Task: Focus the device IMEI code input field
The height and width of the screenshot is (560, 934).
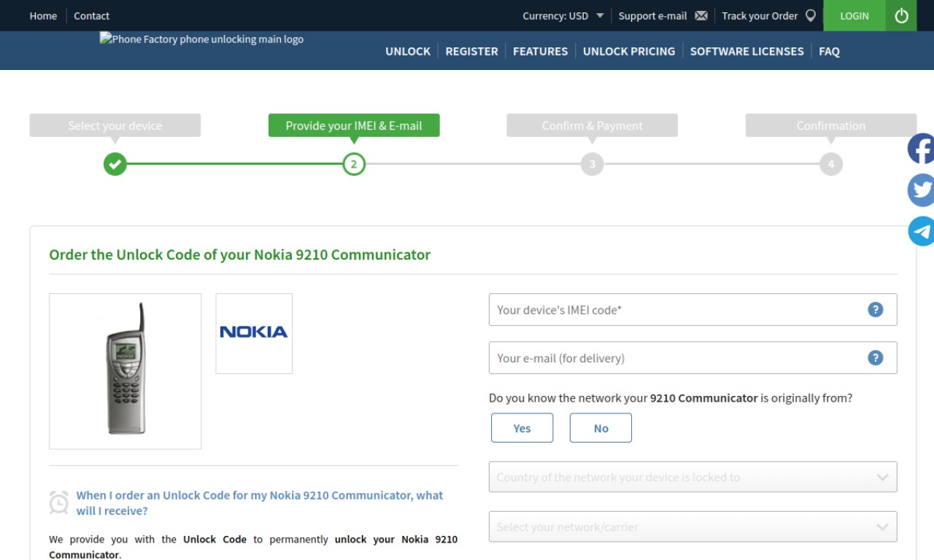Action: pyautogui.click(x=692, y=310)
